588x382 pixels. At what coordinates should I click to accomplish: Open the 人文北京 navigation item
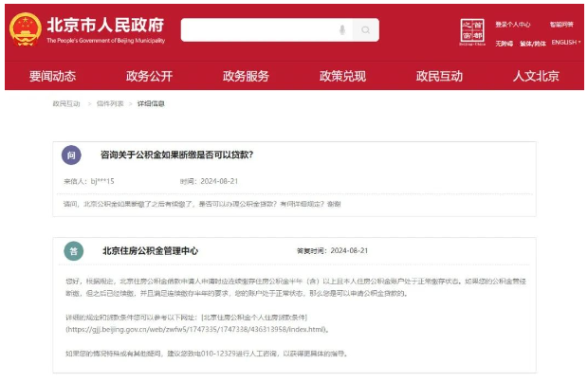tap(536, 76)
